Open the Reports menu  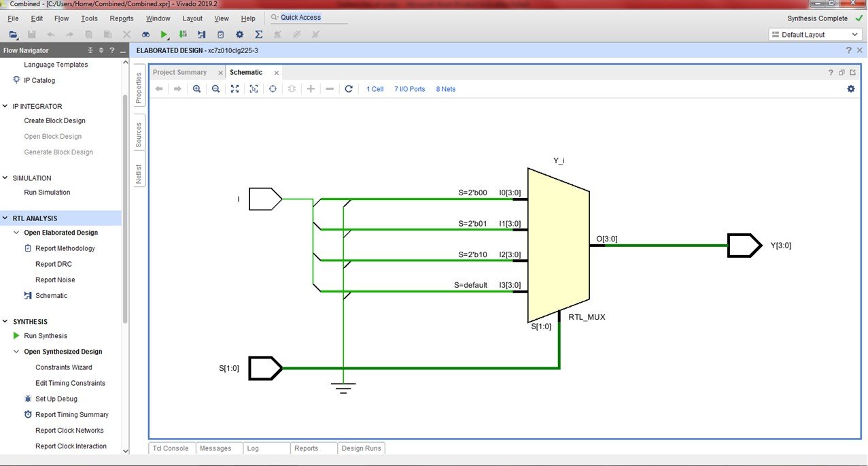pyautogui.click(x=122, y=18)
